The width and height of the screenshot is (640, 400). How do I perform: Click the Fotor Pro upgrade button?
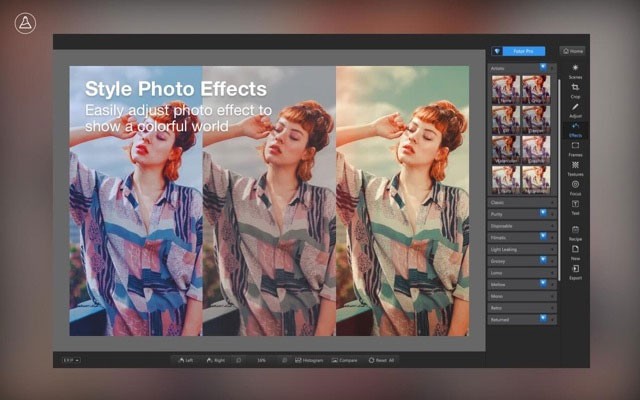click(x=523, y=50)
